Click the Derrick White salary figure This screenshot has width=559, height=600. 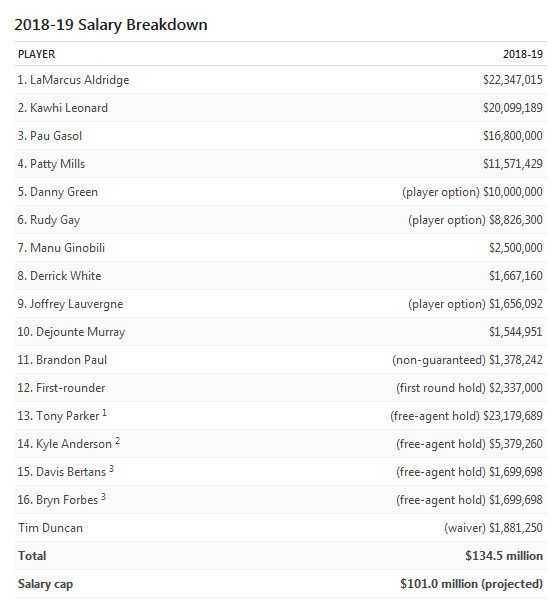516,276
